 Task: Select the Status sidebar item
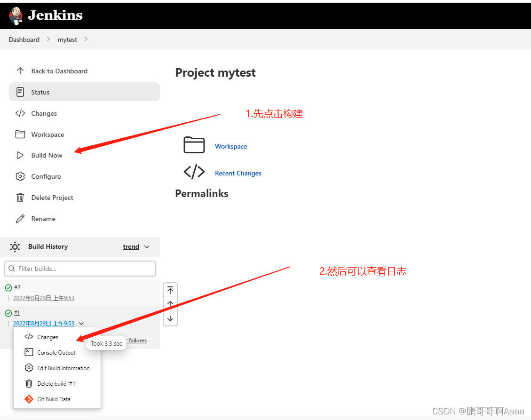[x=84, y=92]
